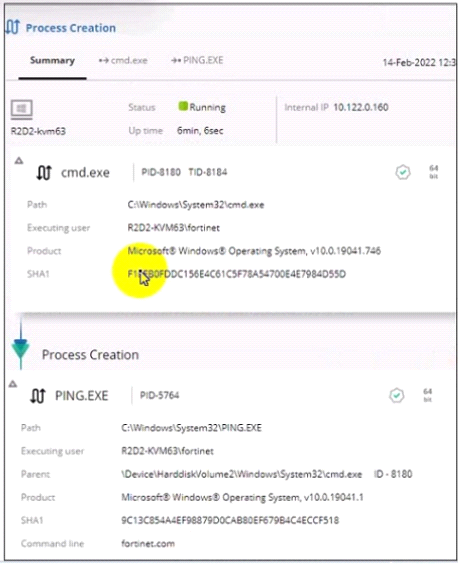Click PID-5764 next to PING.EXE
The image size is (461, 564).
(x=159, y=396)
